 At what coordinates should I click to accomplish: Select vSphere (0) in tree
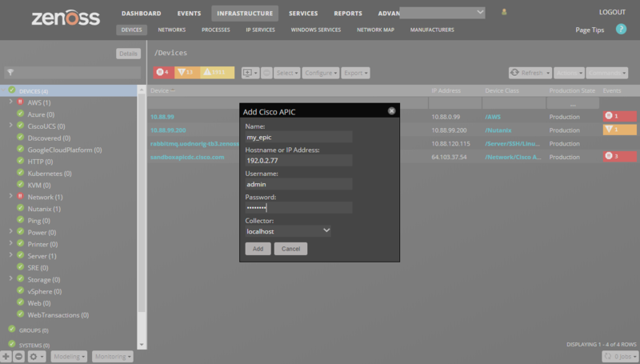point(45,291)
